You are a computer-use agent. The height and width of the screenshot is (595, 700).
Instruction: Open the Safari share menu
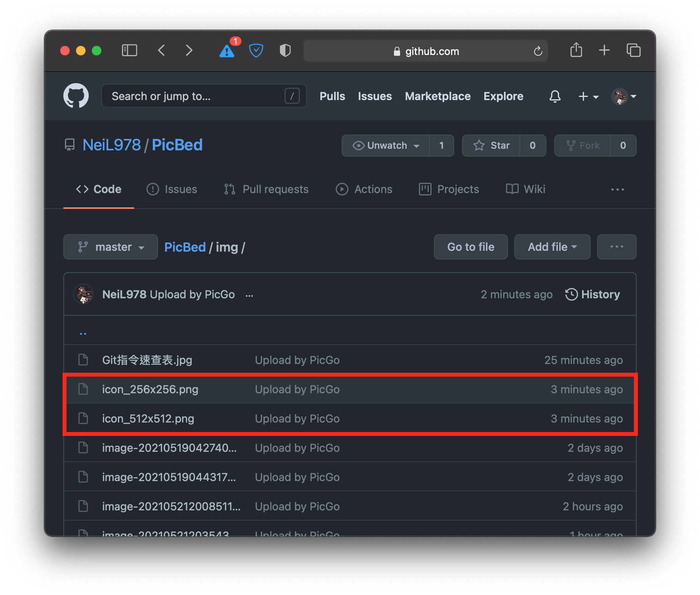tap(576, 50)
